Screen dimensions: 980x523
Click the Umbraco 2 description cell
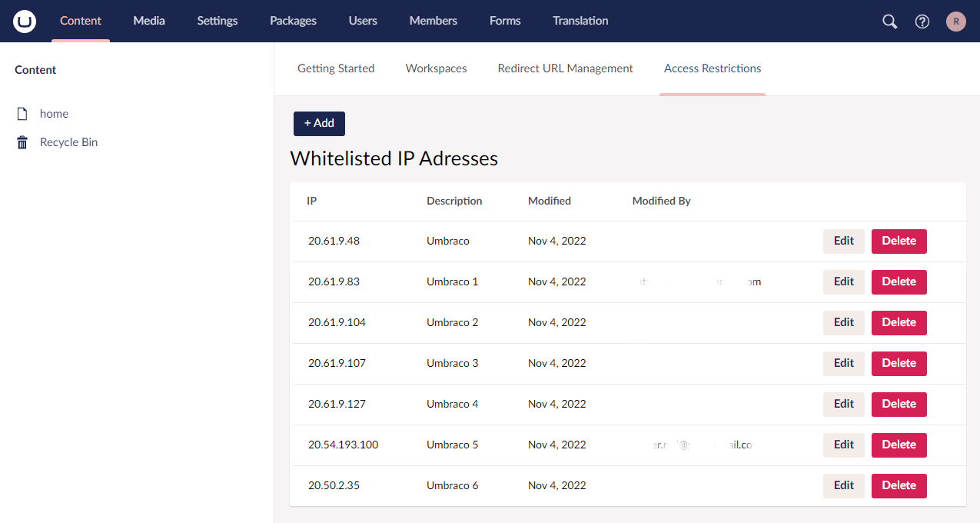453,322
